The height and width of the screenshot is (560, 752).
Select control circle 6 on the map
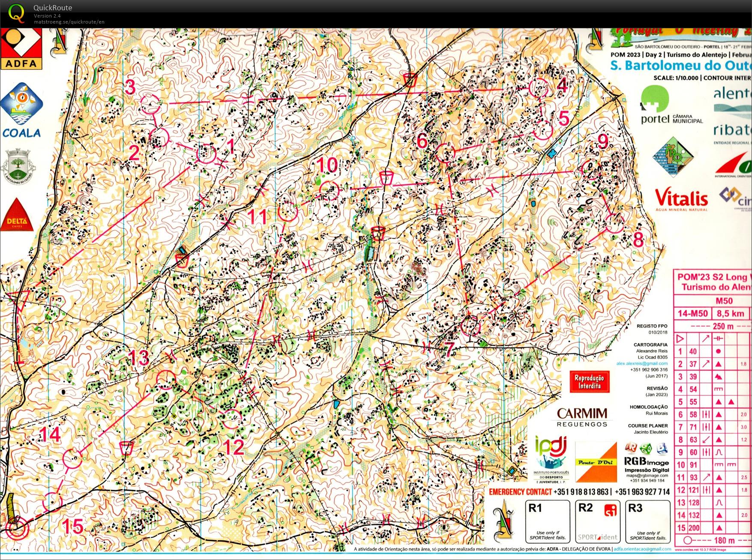[x=445, y=153]
